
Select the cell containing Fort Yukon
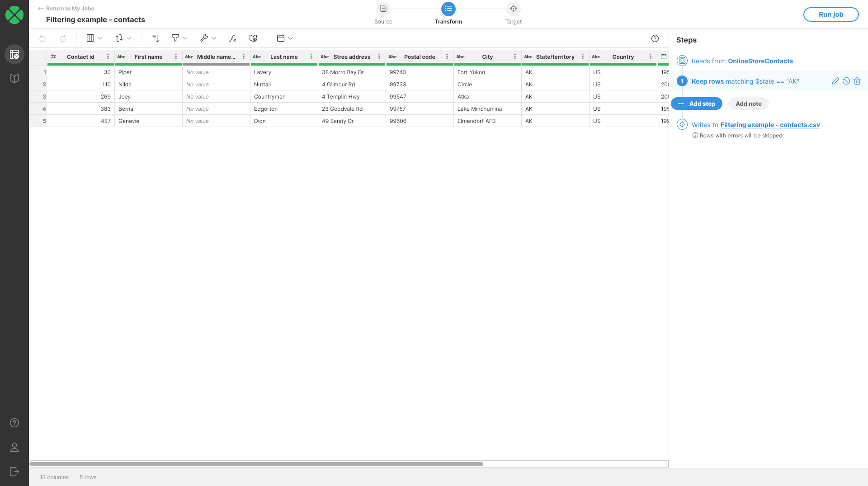(487, 72)
